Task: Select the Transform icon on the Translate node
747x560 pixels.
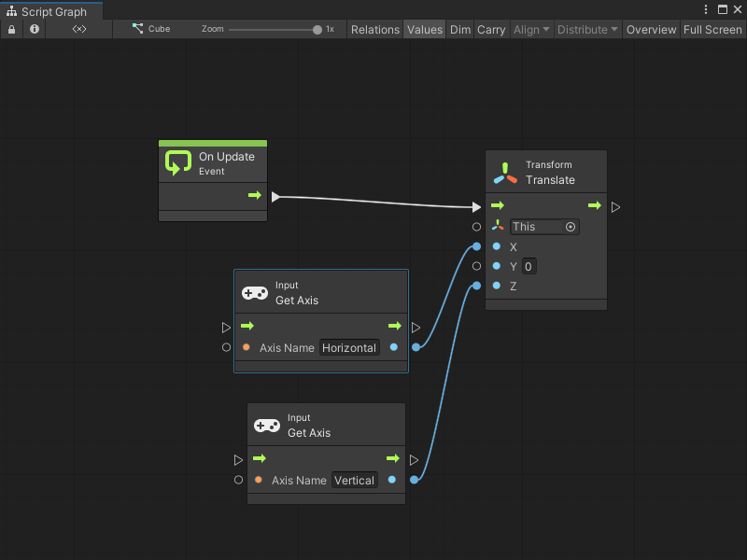Action: tap(504, 171)
